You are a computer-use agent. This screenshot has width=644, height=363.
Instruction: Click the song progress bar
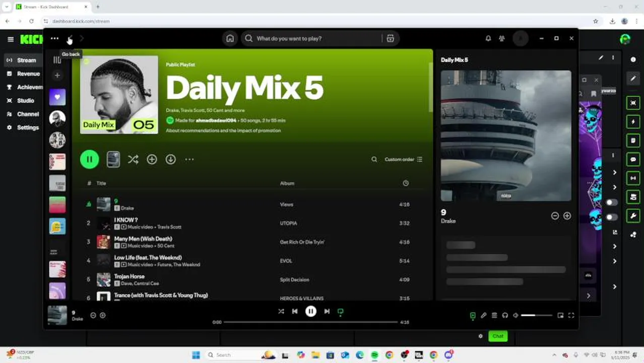pos(311,322)
